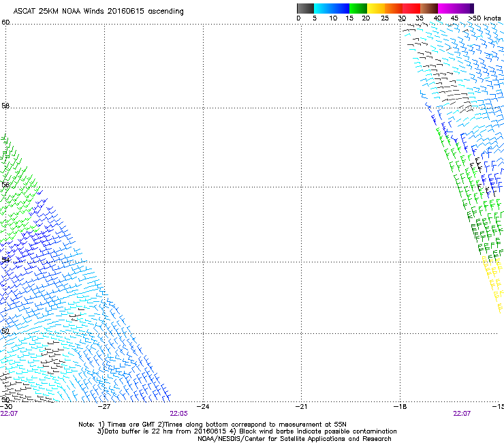Click the title 'ASCAT 25KM NOAA Winds 20160615 ascending'
504x443 pixels.
coord(98,11)
